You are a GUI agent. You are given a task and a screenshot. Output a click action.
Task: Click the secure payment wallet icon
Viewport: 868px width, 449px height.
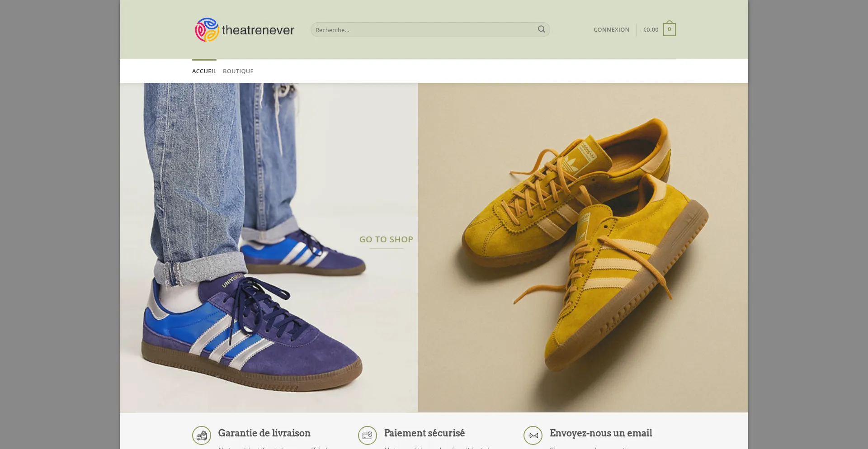(x=368, y=435)
